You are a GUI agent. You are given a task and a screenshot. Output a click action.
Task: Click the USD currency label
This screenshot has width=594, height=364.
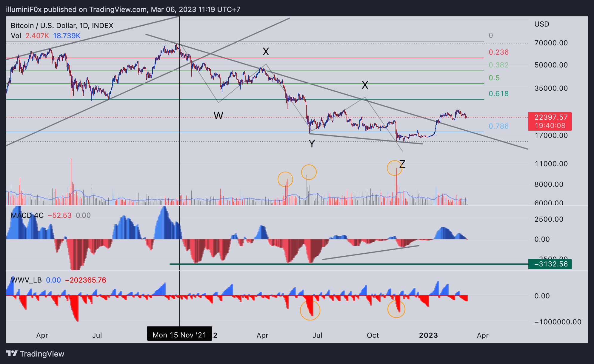(x=542, y=24)
